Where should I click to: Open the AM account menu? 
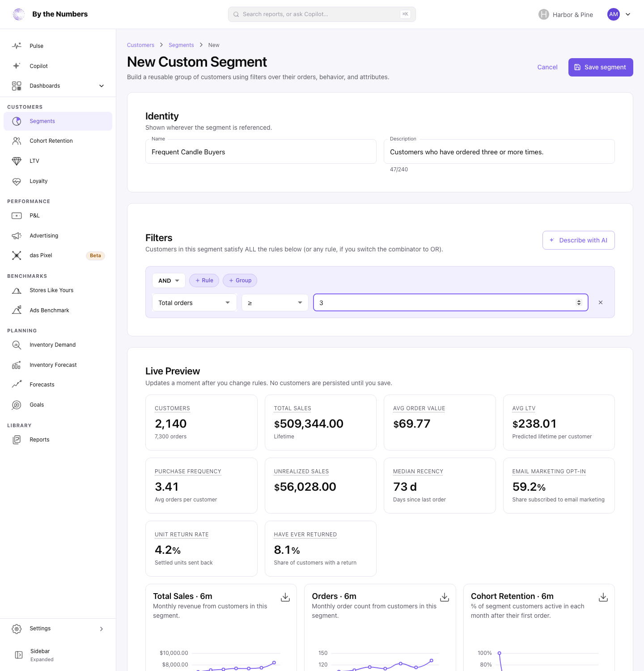(x=619, y=14)
